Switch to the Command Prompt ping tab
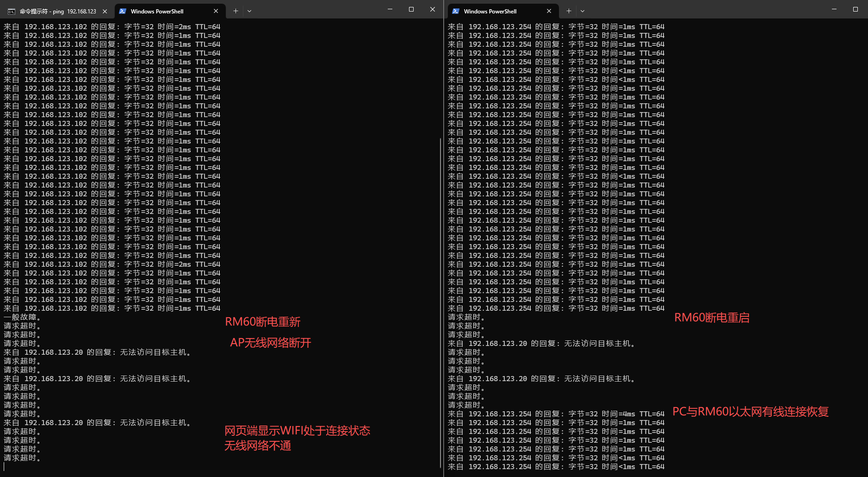Viewport: 868px width, 477px height. 56,11
